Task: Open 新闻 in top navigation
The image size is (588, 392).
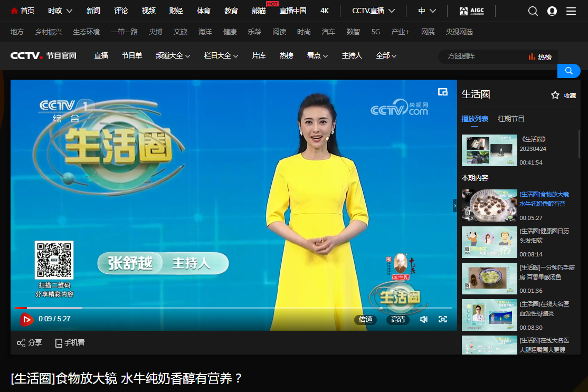Action: coord(93,11)
